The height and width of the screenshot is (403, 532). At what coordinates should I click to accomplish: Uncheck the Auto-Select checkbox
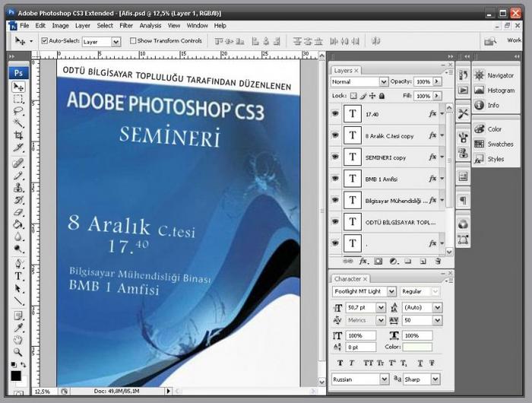44,41
